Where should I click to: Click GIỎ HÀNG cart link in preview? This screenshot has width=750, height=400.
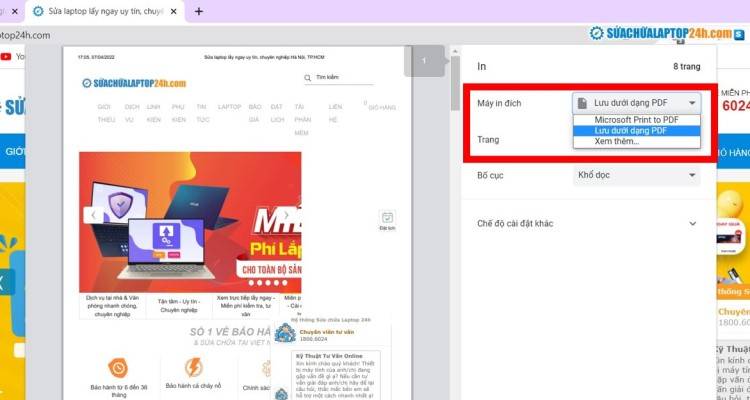(382, 108)
